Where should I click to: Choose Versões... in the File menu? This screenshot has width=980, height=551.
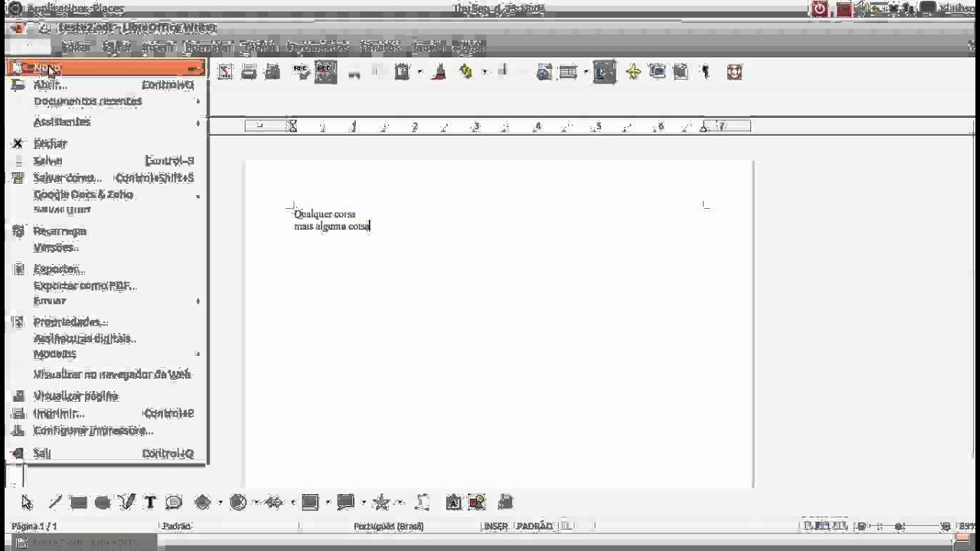click(106, 247)
